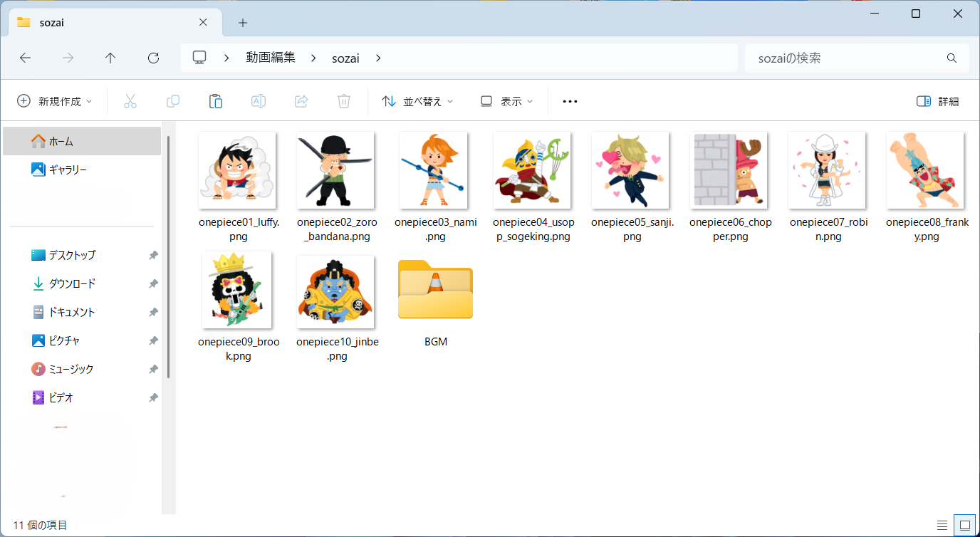The height and width of the screenshot is (537, 980).
Task: Click the Delete trash can icon
Action: click(344, 101)
